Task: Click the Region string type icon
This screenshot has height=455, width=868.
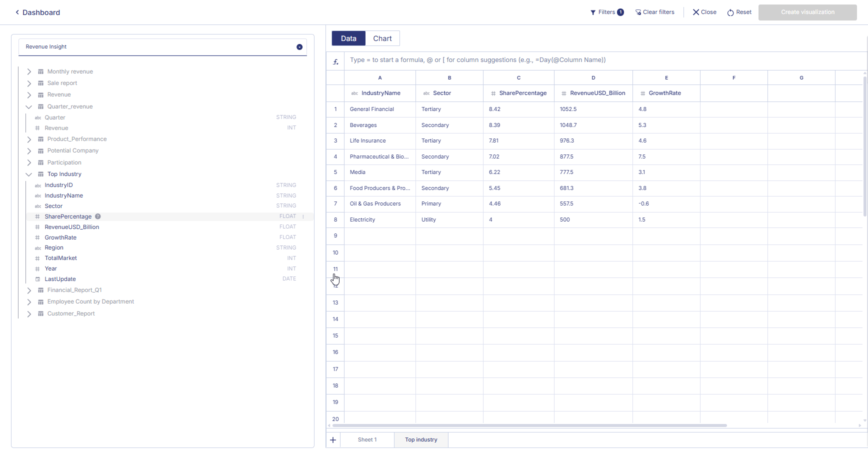Action: (x=37, y=248)
